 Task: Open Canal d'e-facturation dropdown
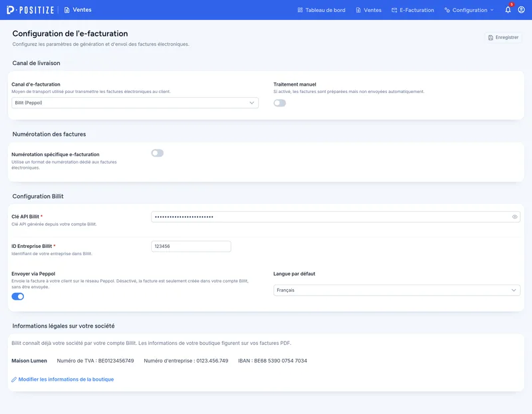click(135, 103)
